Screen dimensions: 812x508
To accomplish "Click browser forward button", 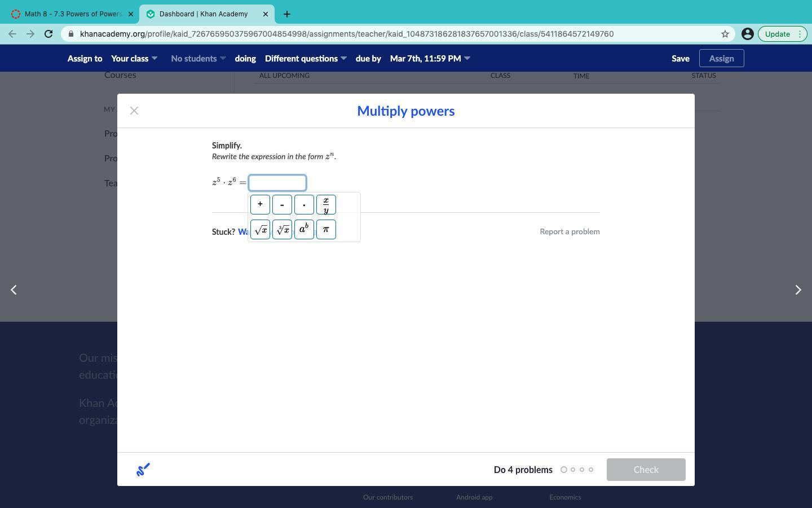I will point(30,34).
